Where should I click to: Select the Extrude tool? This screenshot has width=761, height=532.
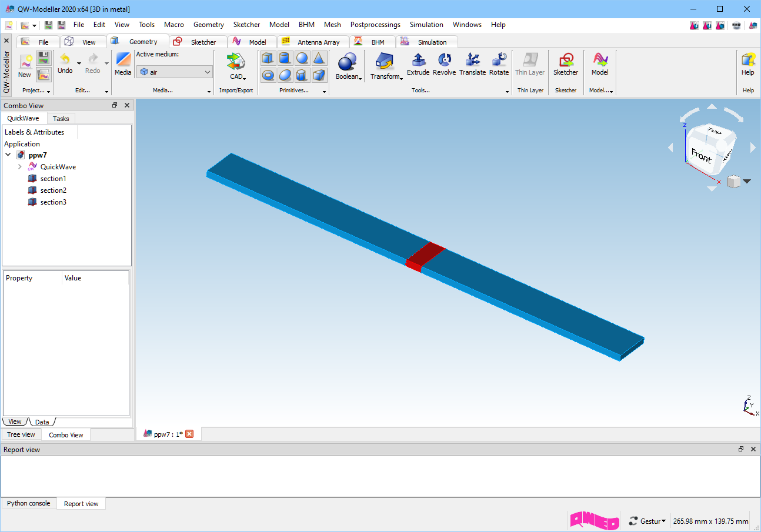418,64
